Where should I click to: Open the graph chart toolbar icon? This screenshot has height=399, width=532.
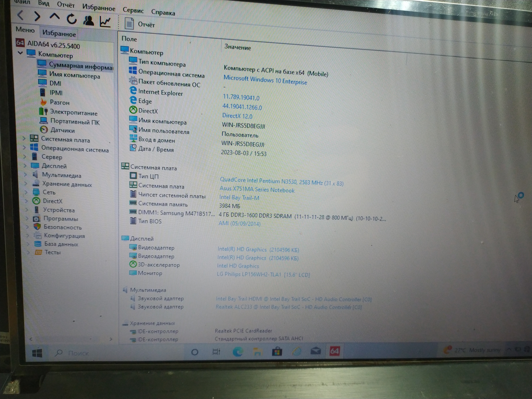click(x=105, y=22)
